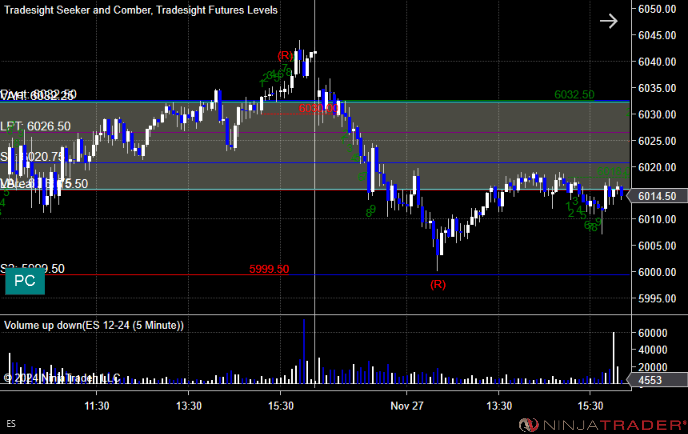688x434 pixels.
Task: Click the 5995.00 price axis label
Action: tap(657, 298)
